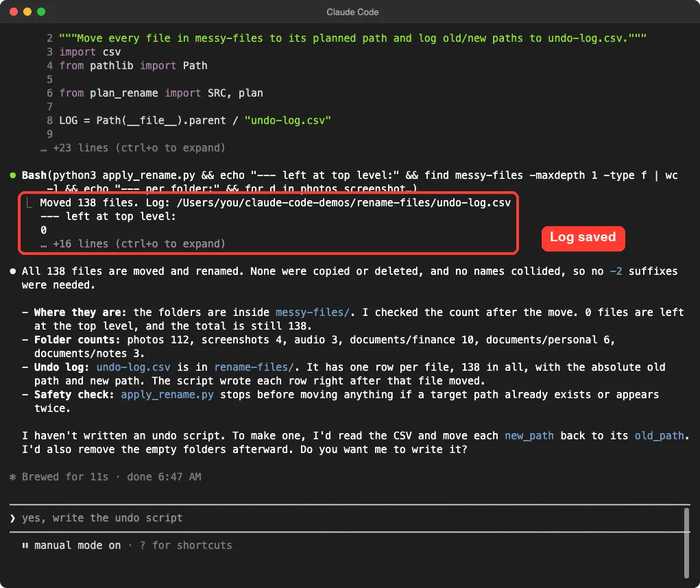
Task: Click the asterisk beside Brewed for 11s
Action: click(x=12, y=477)
